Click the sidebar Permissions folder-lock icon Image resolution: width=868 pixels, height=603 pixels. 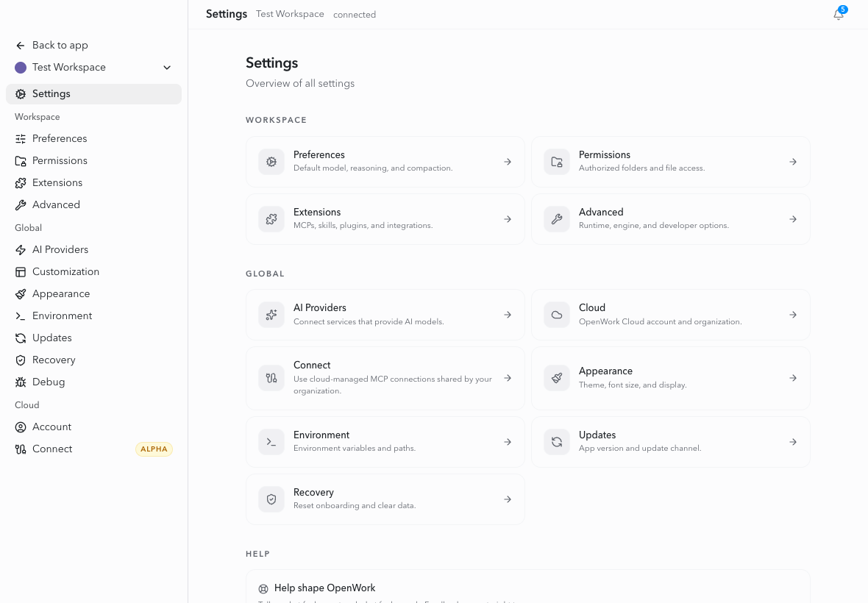click(21, 161)
